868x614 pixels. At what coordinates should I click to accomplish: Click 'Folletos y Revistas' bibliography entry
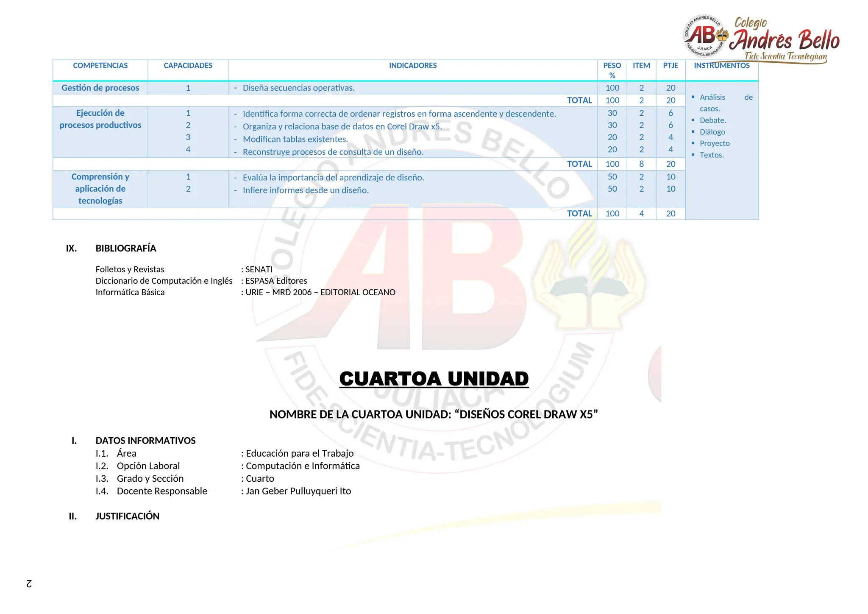(130, 269)
